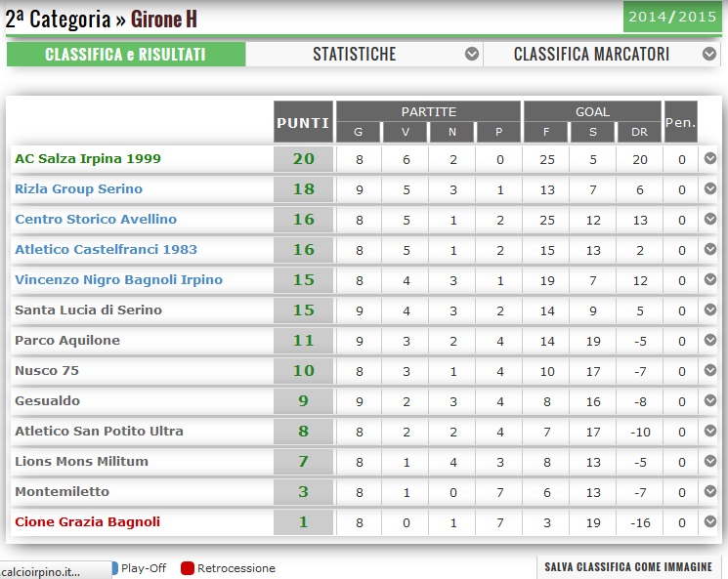Click the 2014/2015 season badge
Viewport: 728px width, 579px height.
click(x=671, y=18)
